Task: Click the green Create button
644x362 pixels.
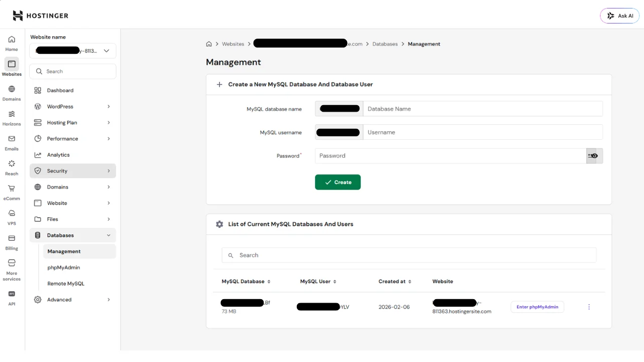Action: click(x=338, y=182)
